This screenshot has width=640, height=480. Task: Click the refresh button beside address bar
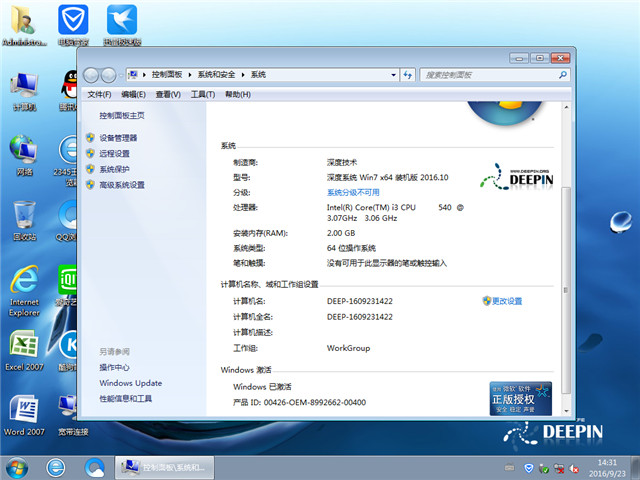click(x=407, y=75)
